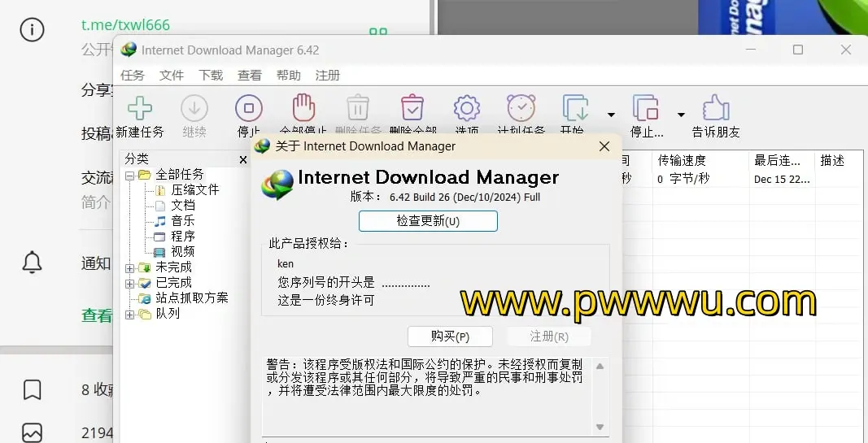Collapse the 全部任务 tree node
This screenshot has width=868, height=443.
tap(130, 175)
